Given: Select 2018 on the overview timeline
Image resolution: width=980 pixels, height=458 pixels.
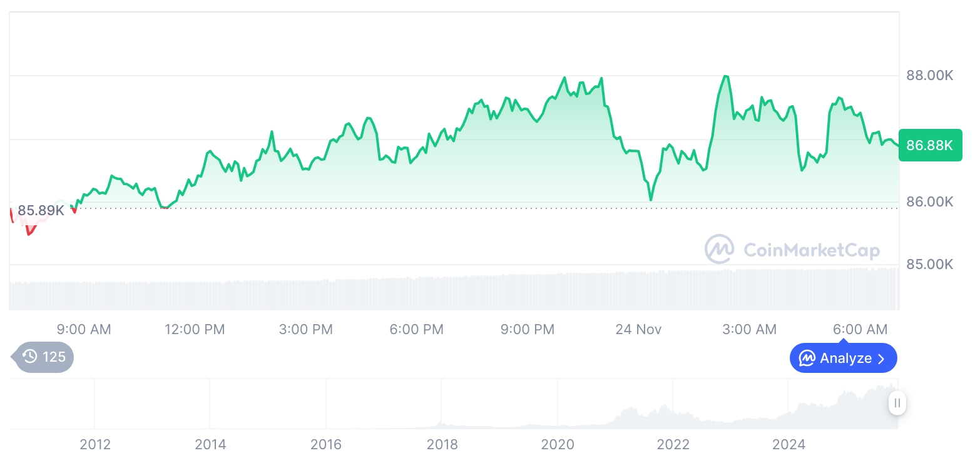Looking at the screenshot, I should point(442,445).
